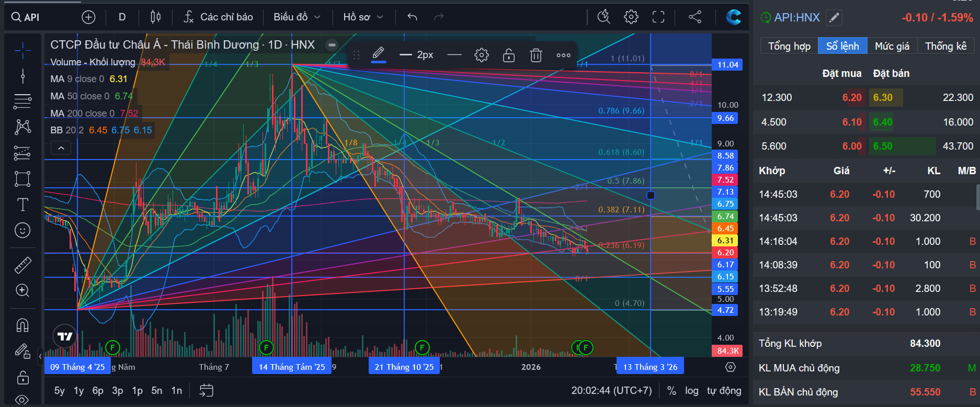Image resolution: width=980 pixels, height=407 pixels.
Task: Undo the last chart action
Action: 412,17
